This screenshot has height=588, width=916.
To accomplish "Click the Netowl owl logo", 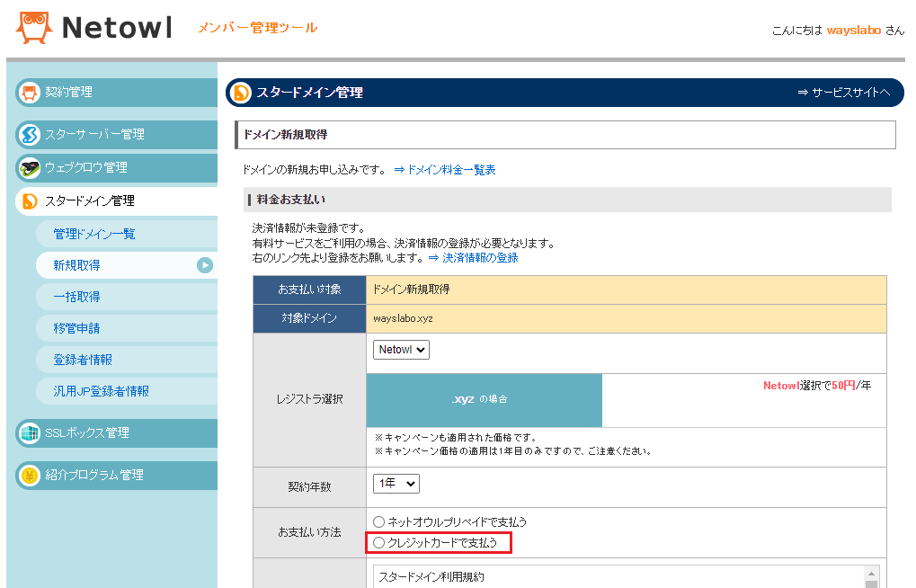I will coord(33,28).
